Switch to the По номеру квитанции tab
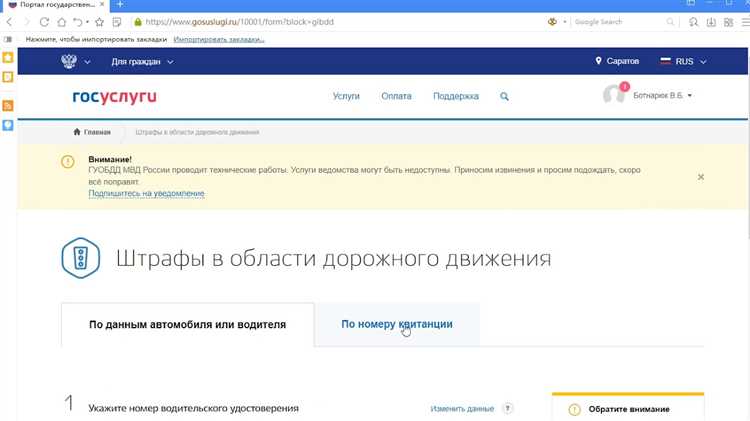This screenshot has height=421, width=750. point(397,324)
